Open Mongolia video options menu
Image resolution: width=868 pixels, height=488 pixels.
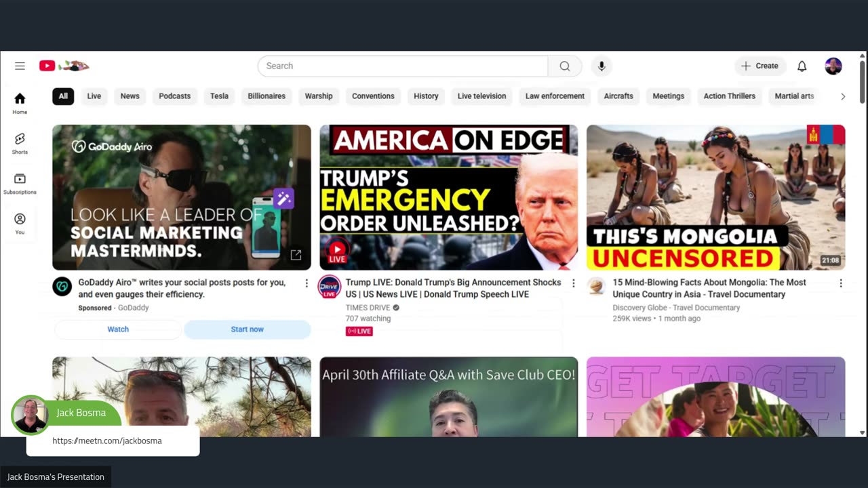pos(840,283)
